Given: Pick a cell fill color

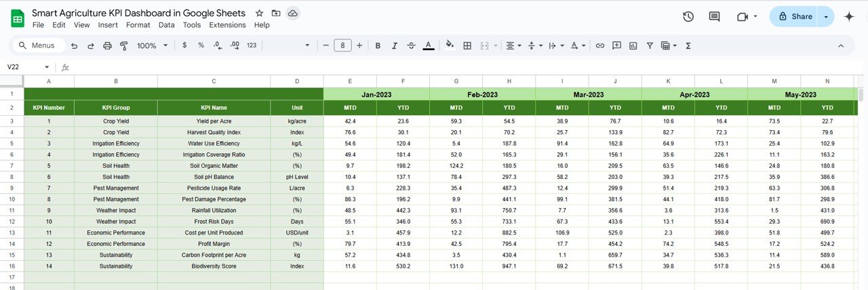Looking at the screenshot, I should [449, 45].
